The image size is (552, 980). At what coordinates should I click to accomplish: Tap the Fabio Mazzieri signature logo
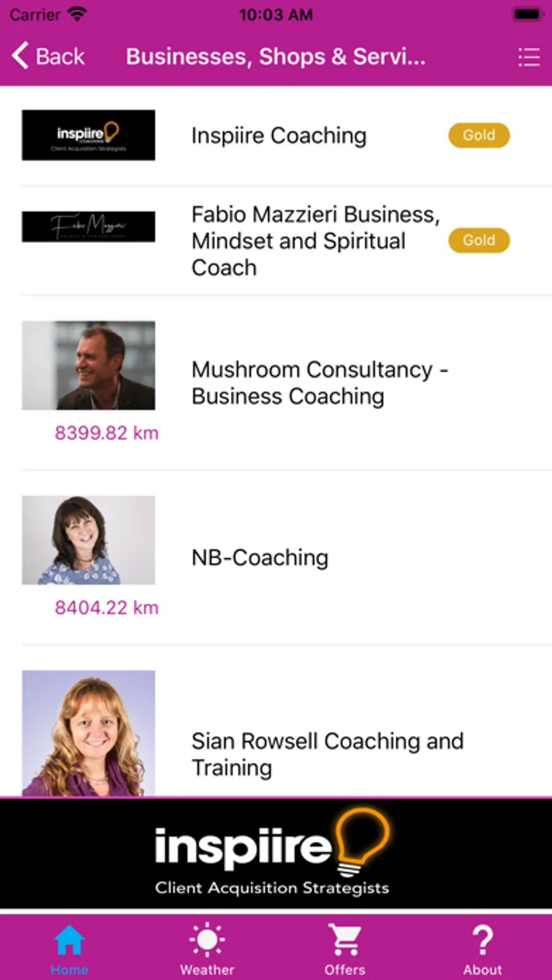88,226
